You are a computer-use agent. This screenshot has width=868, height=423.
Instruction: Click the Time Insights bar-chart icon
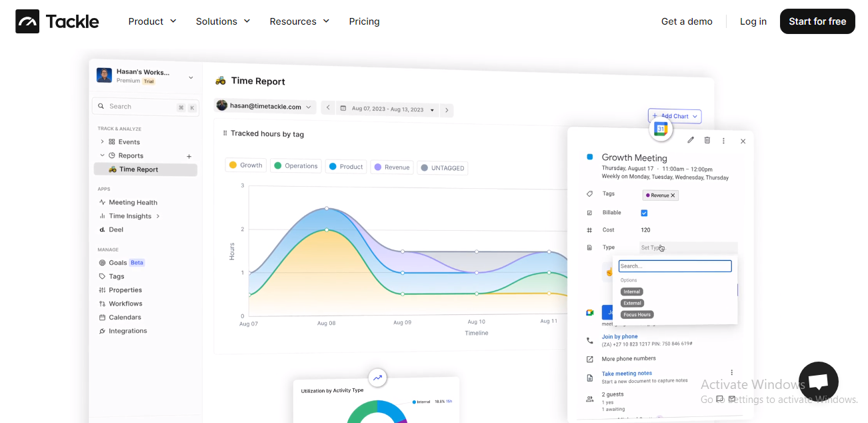102,216
